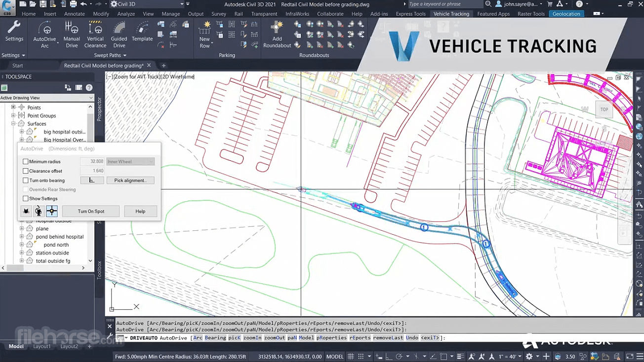
Task: Switch to the Layout1 tab
Action: pyautogui.click(x=42, y=346)
